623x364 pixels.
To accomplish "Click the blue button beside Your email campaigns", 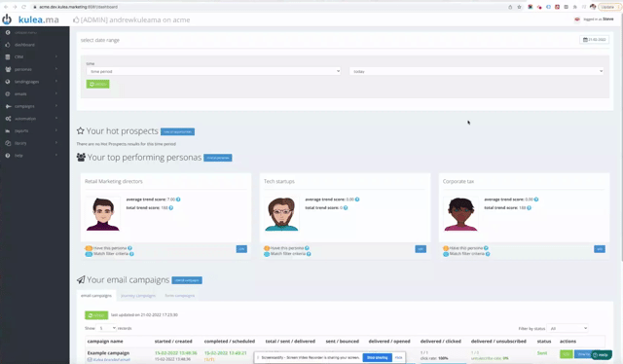I will click(x=187, y=280).
